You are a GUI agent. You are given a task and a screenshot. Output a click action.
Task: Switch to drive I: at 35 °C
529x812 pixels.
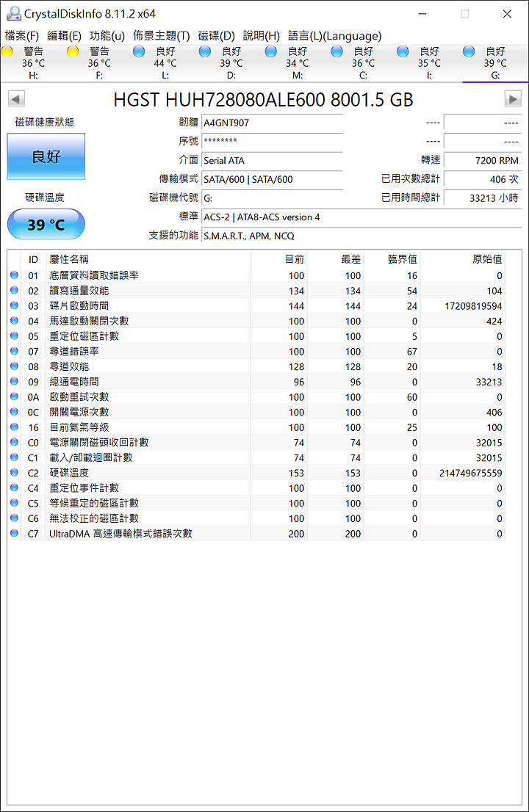pos(429,63)
